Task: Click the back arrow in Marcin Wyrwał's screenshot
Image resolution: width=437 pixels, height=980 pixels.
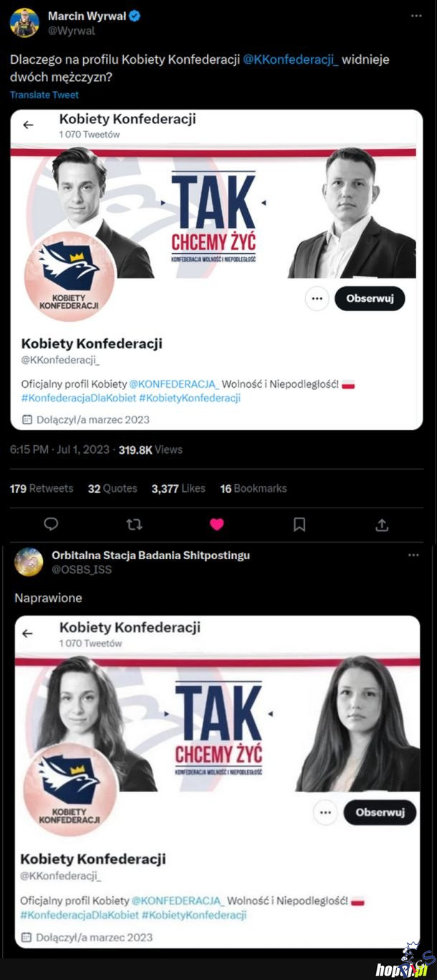Action: 28,125
